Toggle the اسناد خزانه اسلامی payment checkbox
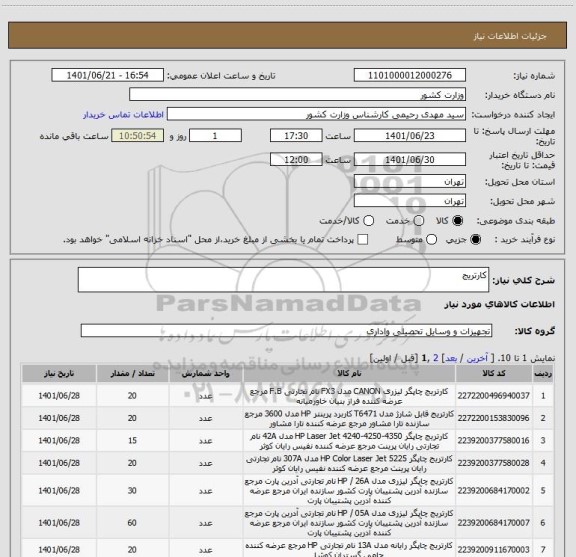 coord(363,240)
